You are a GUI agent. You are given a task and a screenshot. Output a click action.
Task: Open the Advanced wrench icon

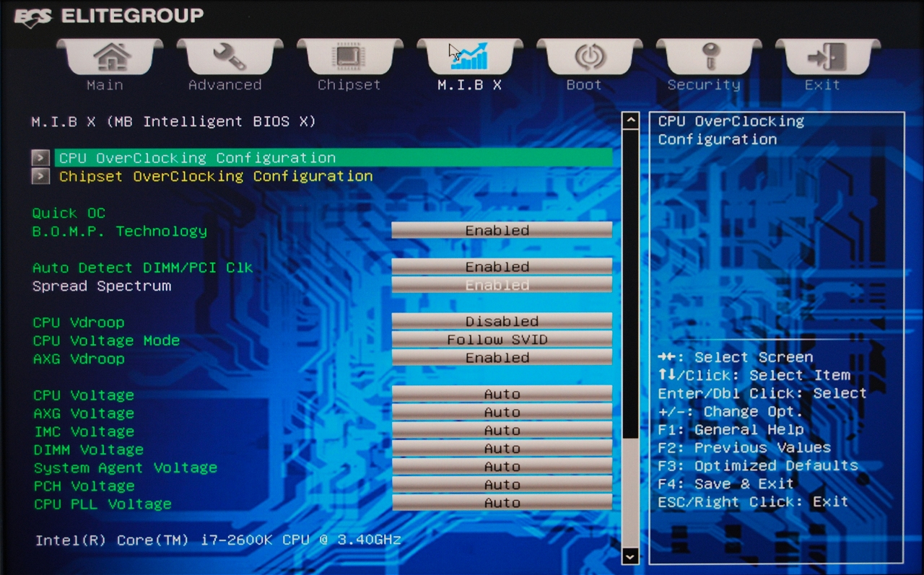230,56
